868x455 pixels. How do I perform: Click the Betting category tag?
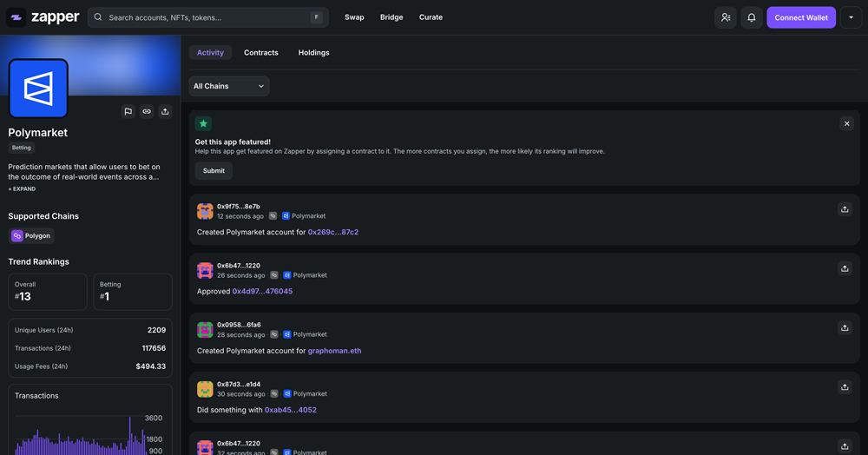coord(22,148)
